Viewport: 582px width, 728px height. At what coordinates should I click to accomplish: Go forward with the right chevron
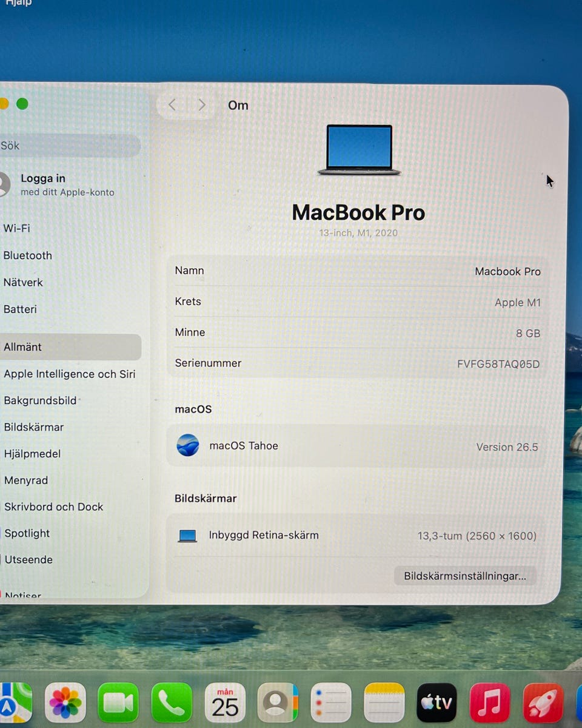202,105
